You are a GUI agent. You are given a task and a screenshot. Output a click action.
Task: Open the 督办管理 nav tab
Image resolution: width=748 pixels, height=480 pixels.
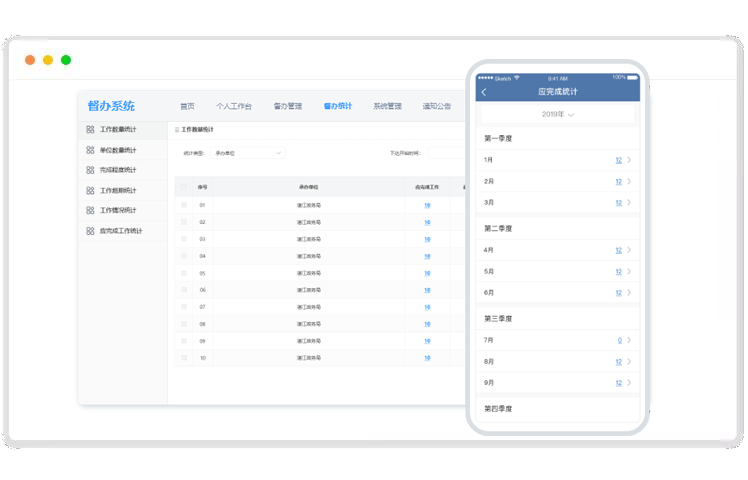pos(288,106)
